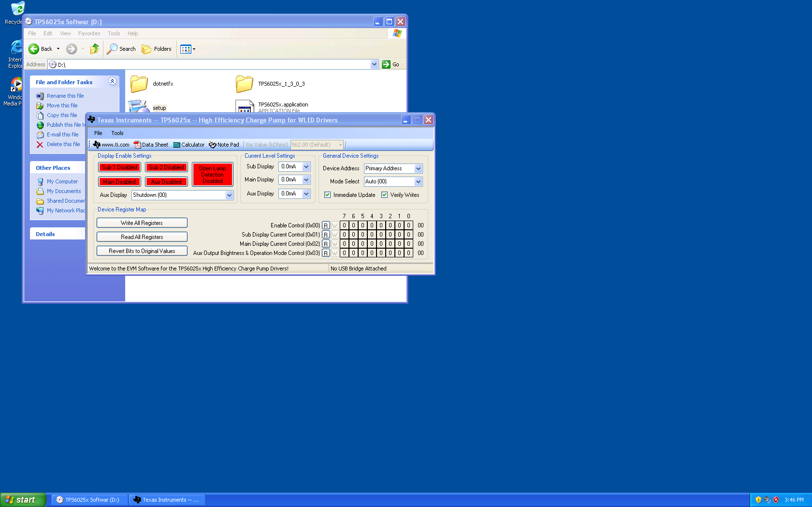Expand the Explorer address bar dropdown

click(x=374, y=64)
